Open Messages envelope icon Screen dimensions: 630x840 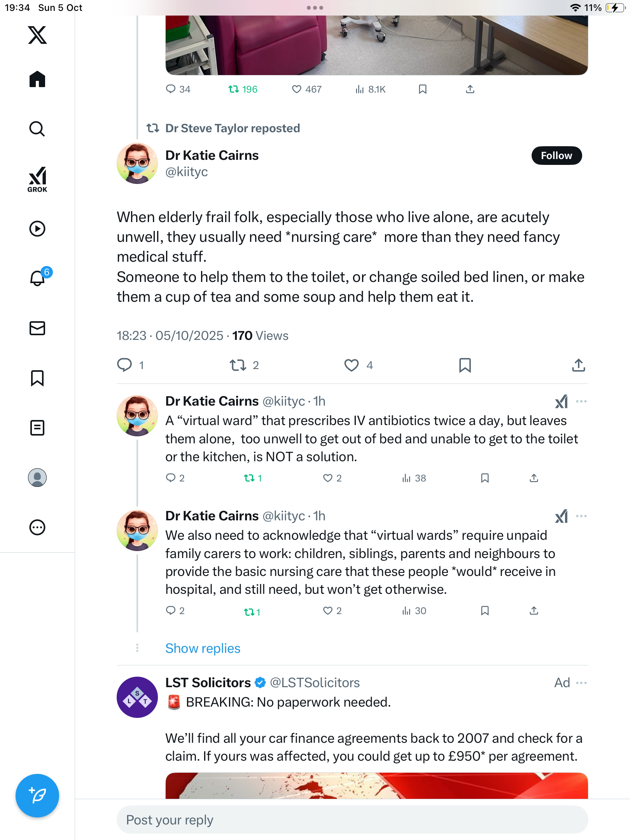(x=37, y=328)
